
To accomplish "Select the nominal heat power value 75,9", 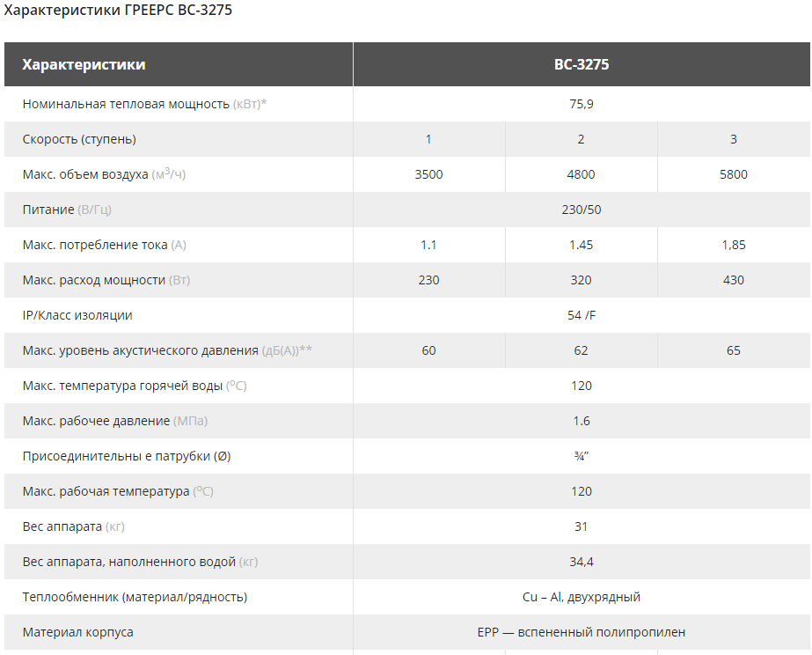I will [582, 104].
